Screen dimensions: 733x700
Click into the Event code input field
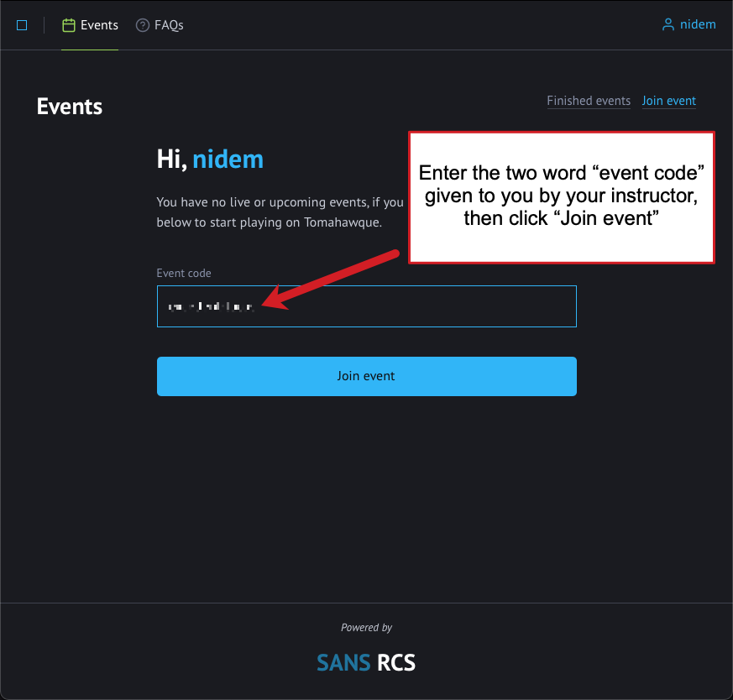(x=366, y=306)
